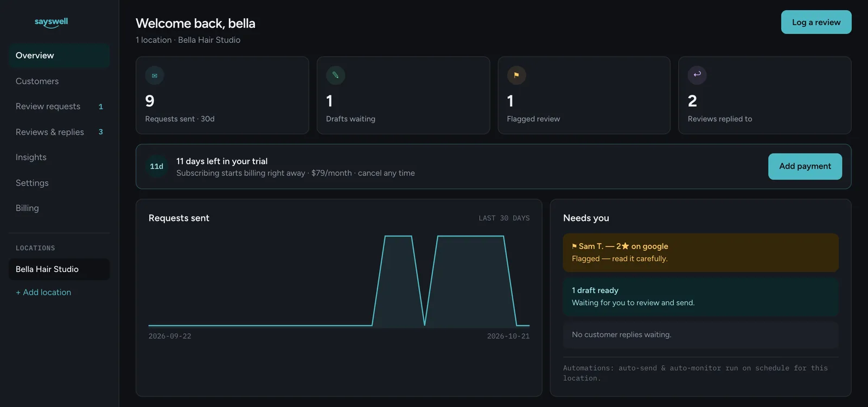The image size is (868, 407).
Task: Click the flag icon on Flagged review card
Action: pos(516,75)
